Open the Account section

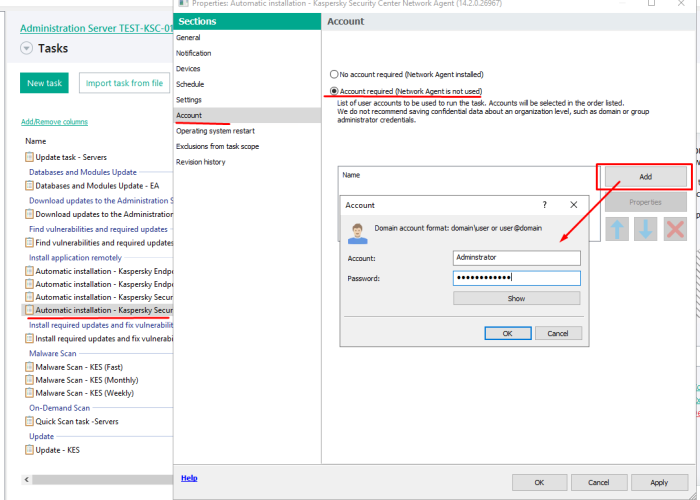pos(247,115)
